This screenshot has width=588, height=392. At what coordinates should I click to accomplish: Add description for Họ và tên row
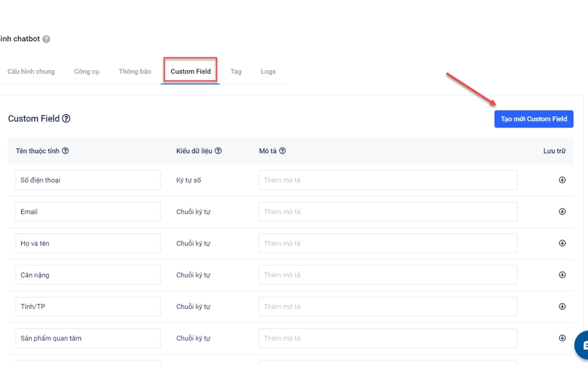(388, 243)
